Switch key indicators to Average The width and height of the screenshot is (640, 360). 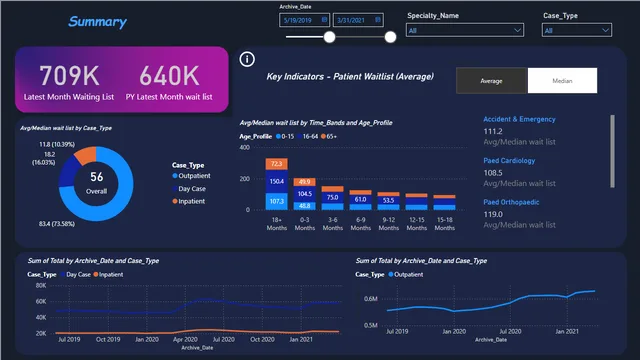click(491, 81)
